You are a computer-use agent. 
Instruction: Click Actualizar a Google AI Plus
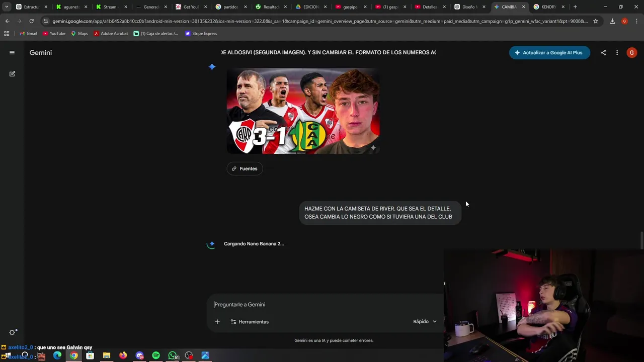(549, 52)
